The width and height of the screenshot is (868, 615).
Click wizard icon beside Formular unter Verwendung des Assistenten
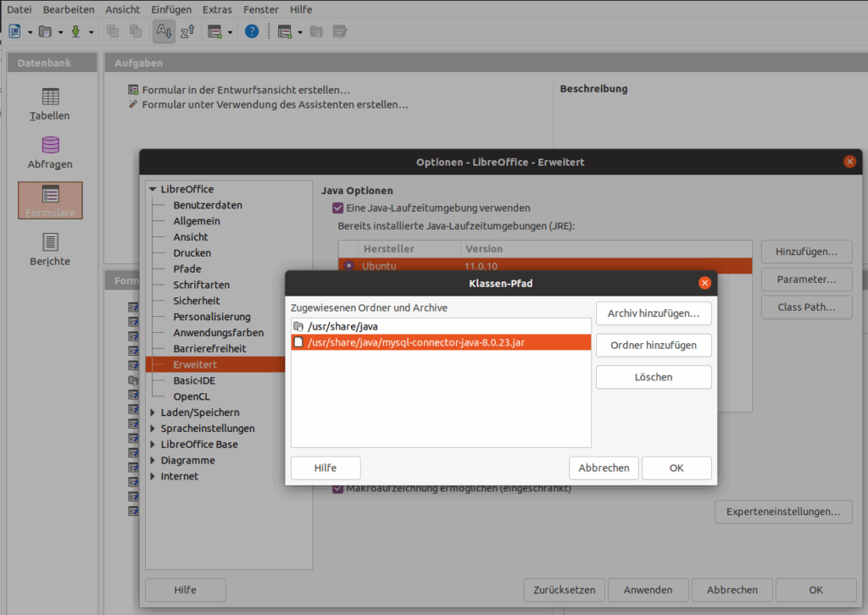[x=133, y=104]
